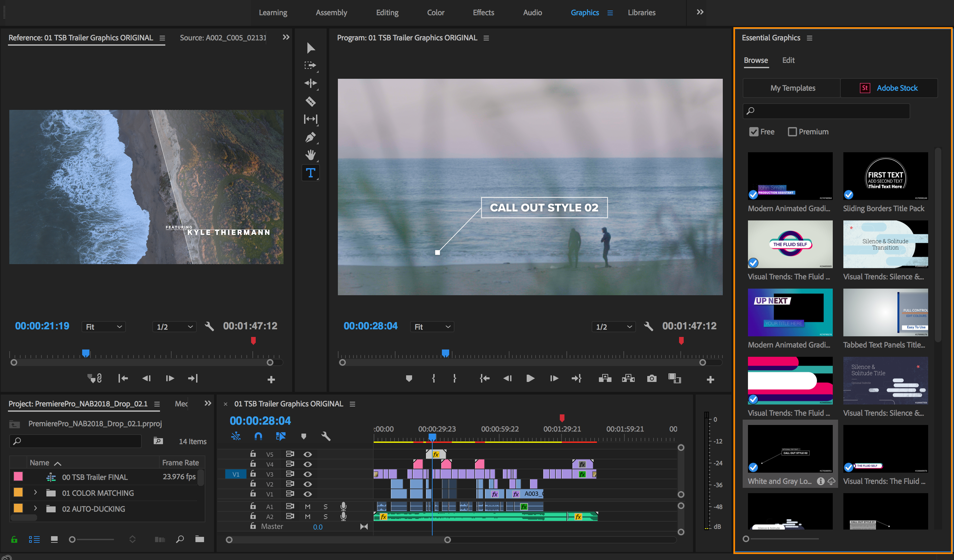Select the Hand tool in toolbar
The image size is (954, 560).
tap(312, 155)
